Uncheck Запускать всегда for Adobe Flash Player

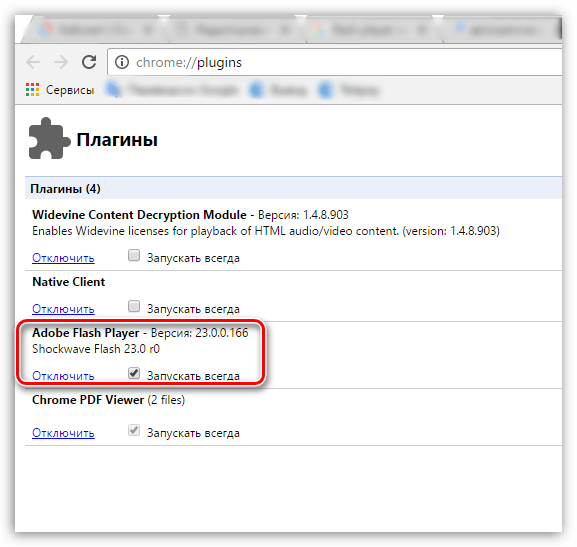point(134,373)
